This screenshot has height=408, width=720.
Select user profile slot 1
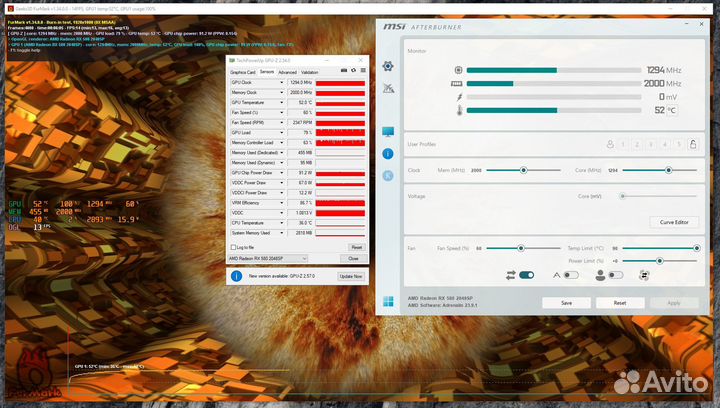[623, 144]
